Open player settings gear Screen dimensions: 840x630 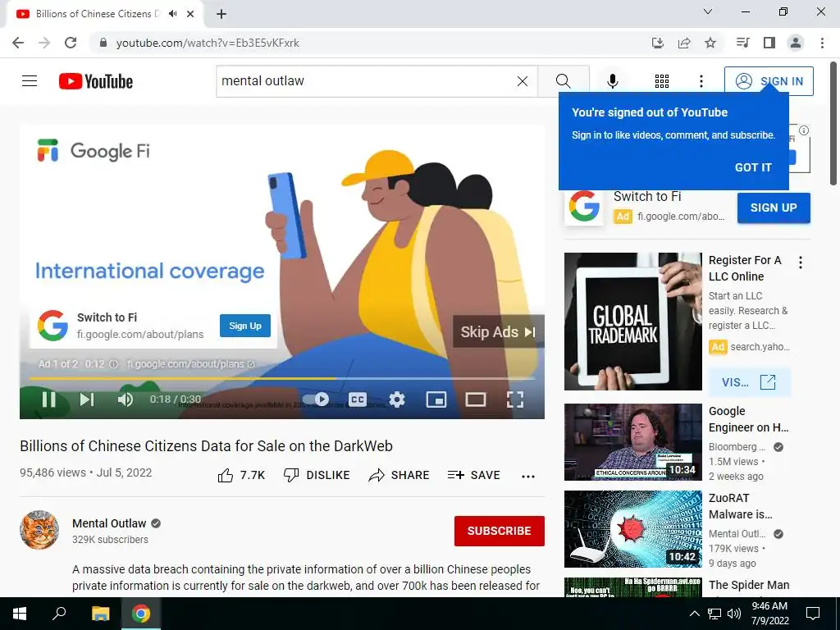pos(397,399)
